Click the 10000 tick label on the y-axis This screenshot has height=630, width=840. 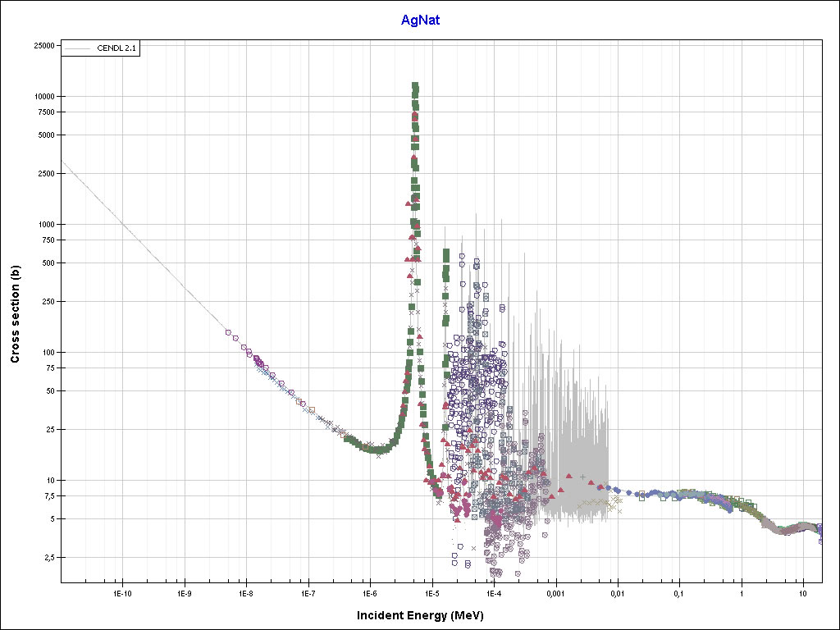43,97
